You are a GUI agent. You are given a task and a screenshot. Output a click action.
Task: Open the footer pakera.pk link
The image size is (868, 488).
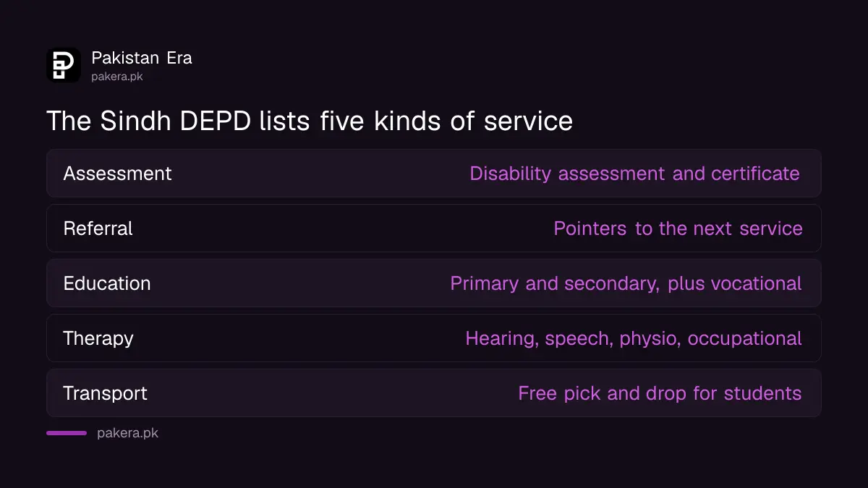(127, 433)
